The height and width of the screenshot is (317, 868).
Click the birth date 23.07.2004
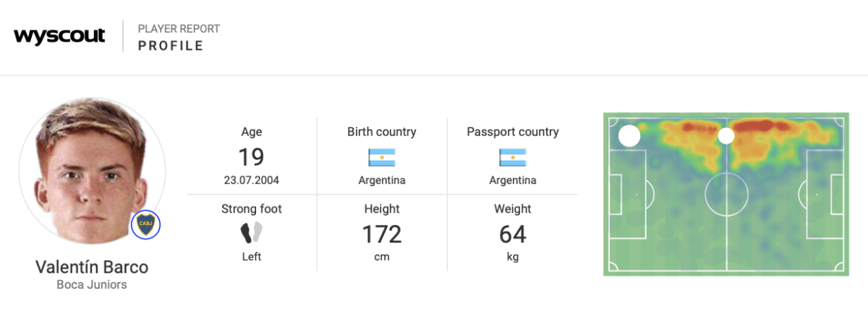click(x=251, y=180)
